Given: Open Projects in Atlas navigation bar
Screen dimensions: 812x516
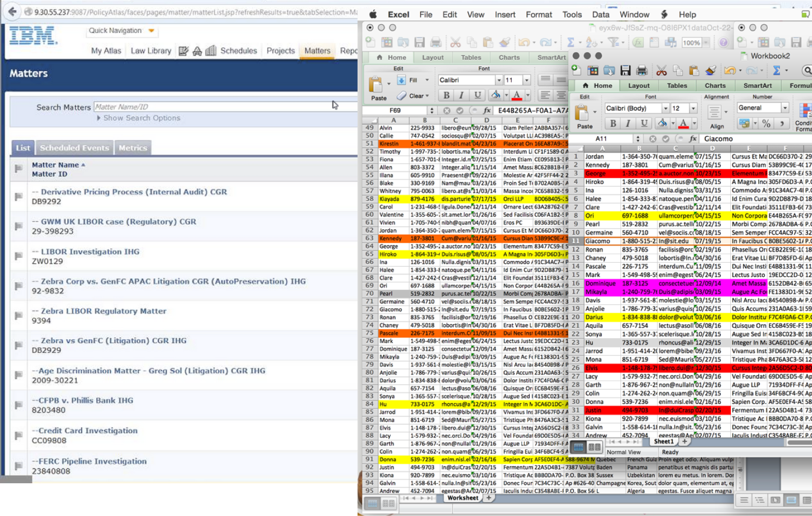Looking at the screenshot, I should coord(281,50).
